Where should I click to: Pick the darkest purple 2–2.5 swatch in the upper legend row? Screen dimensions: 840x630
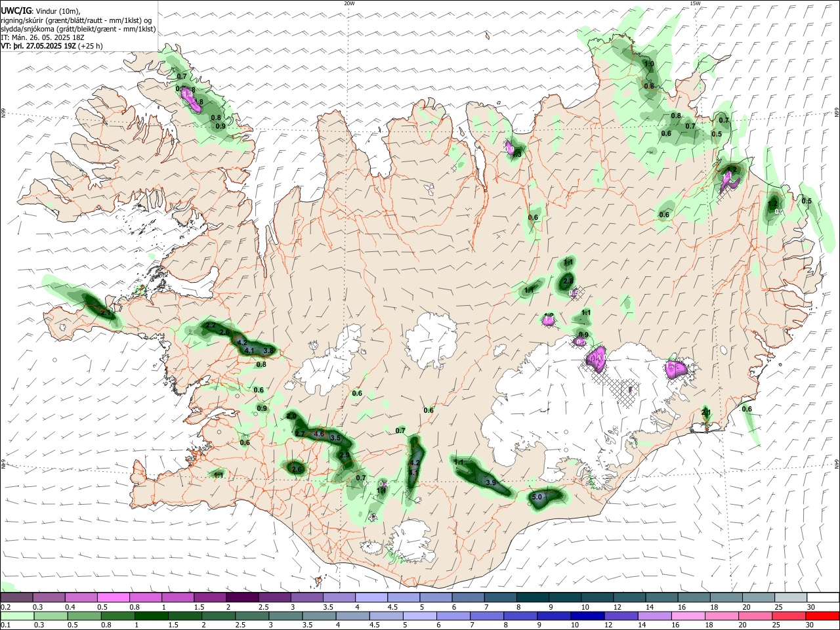click(x=242, y=597)
